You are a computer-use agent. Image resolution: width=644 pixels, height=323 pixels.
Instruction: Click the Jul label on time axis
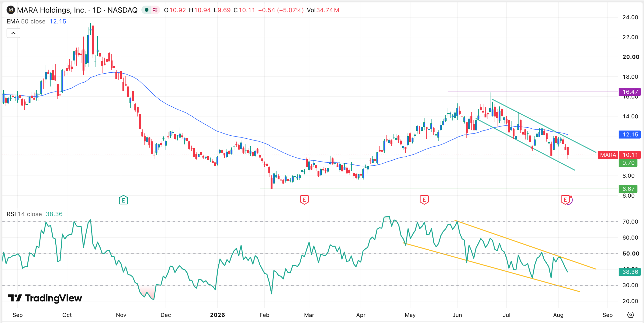tap(506, 315)
